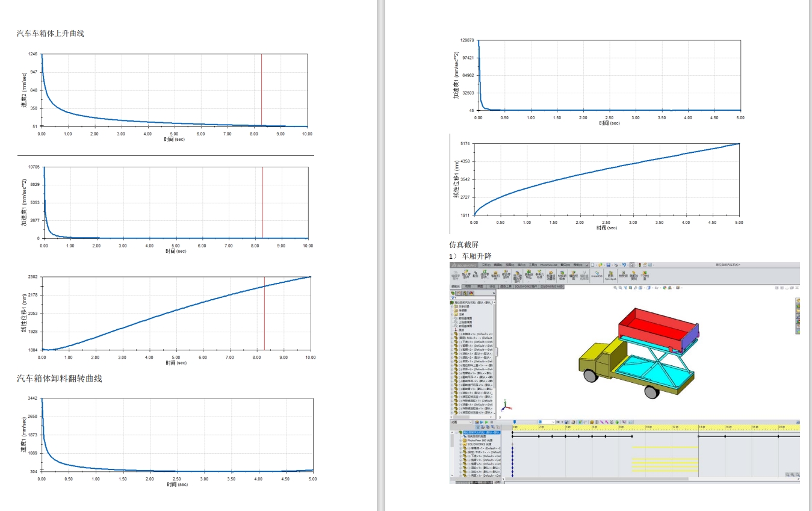Select the Instant3D ribbon tool
The width and height of the screenshot is (812, 511).
[597, 274]
